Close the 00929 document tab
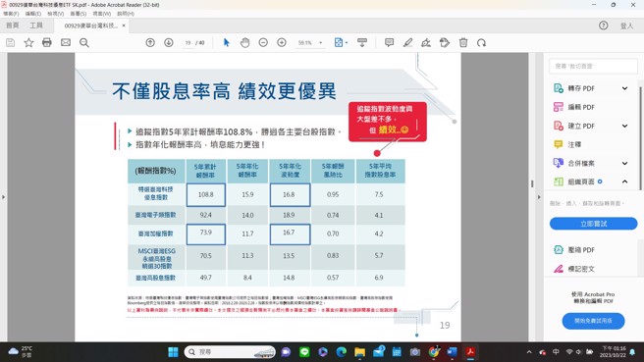This screenshot has width=644, height=362. [x=124, y=26]
